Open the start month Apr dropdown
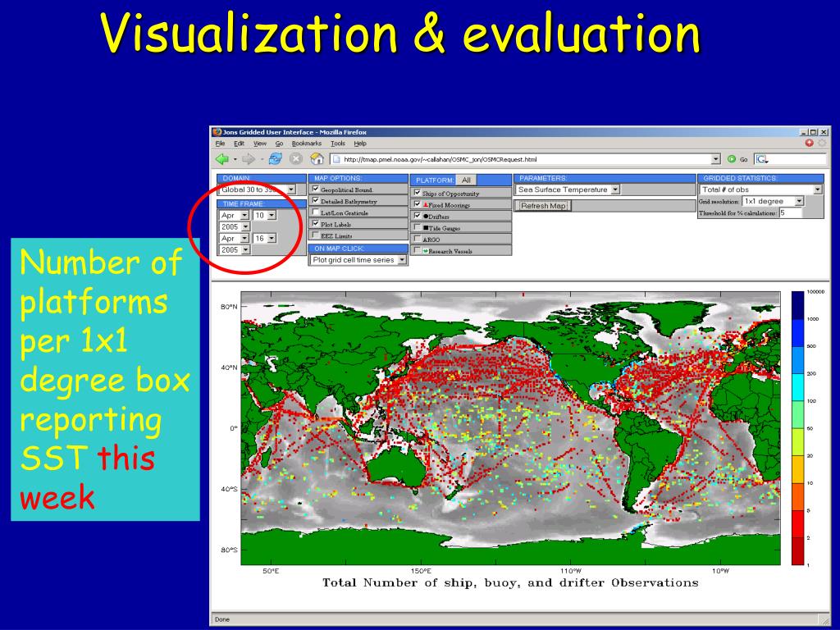 click(x=234, y=215)
